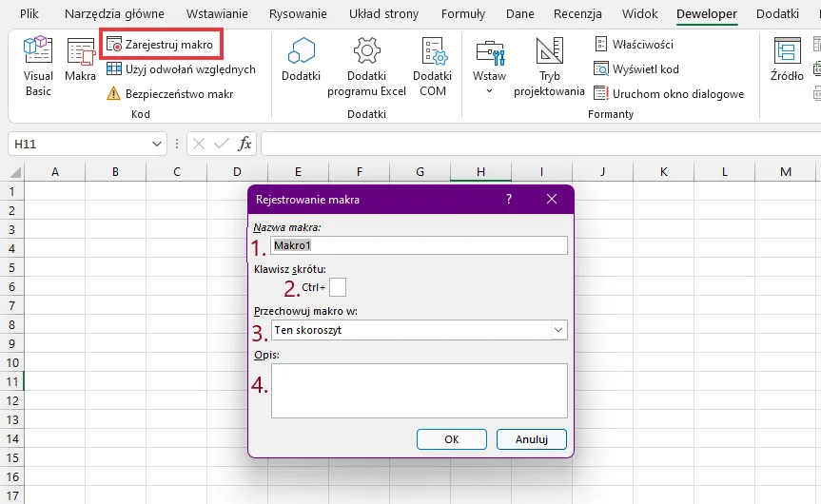Image resolution: width=821 pixels, height=504 pixels.
Task: Open the Wstawianie ribbon tab
Action: point(217,14)
